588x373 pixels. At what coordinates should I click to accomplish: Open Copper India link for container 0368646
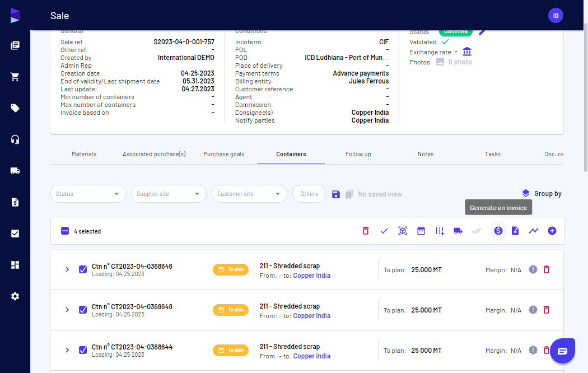pyautogui.click(x=311, y=276)
